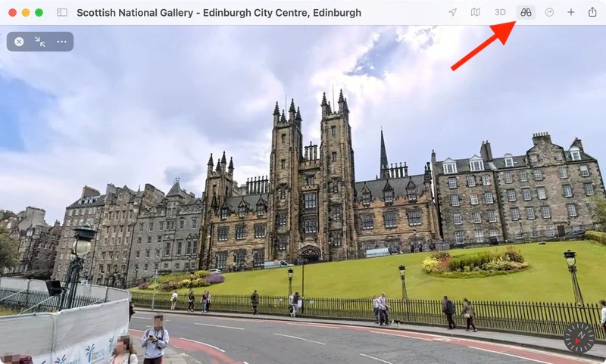Toggle the sidebar panel
Viewport: 606px width, 364px height.
pos(62,13)
